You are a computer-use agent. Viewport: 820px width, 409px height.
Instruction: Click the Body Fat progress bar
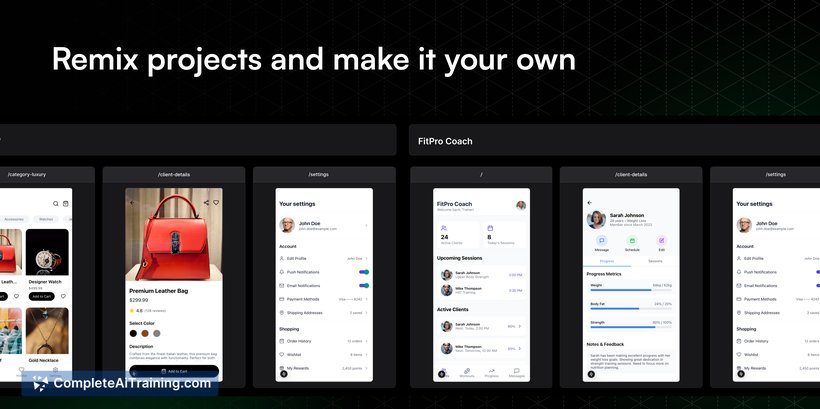click(631, 309)
